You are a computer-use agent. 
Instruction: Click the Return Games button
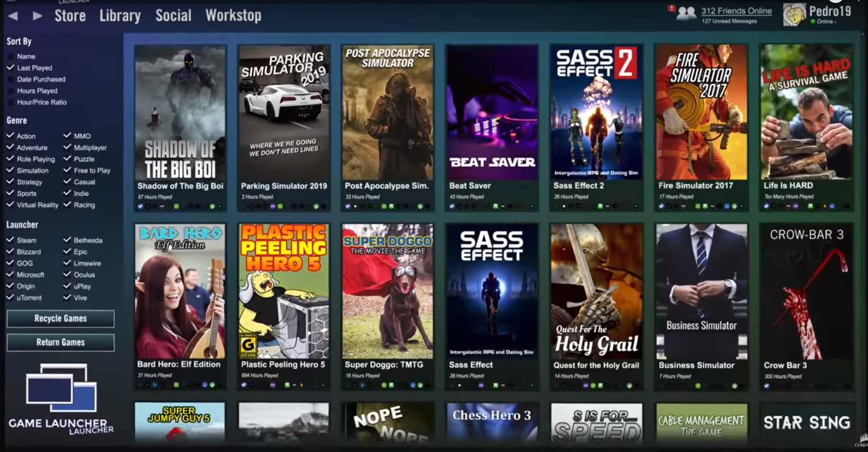tap(61, 342)
